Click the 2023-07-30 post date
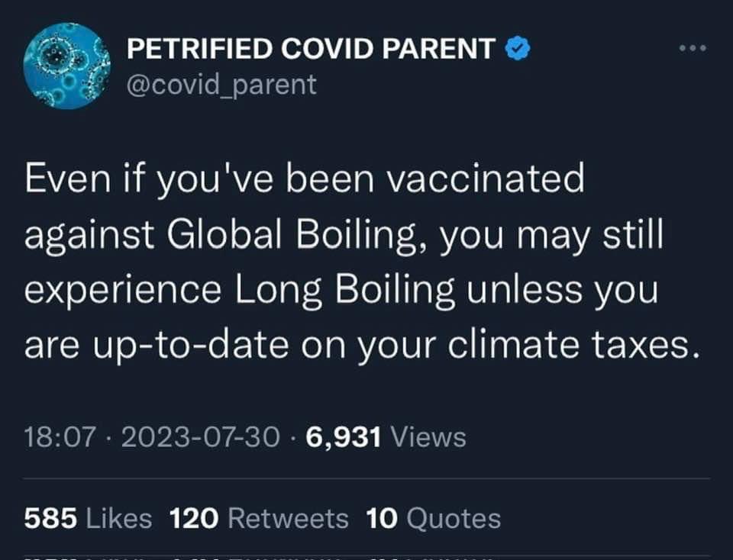Screen dimensions: 733x560 [x=200, y=437]
